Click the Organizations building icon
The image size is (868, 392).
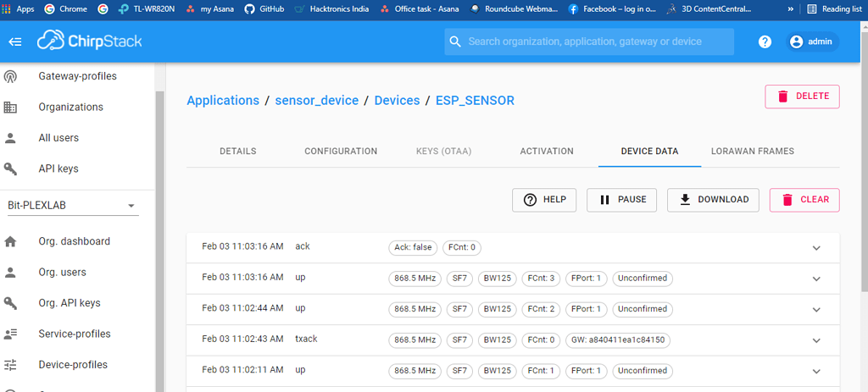tap(10, 108)
